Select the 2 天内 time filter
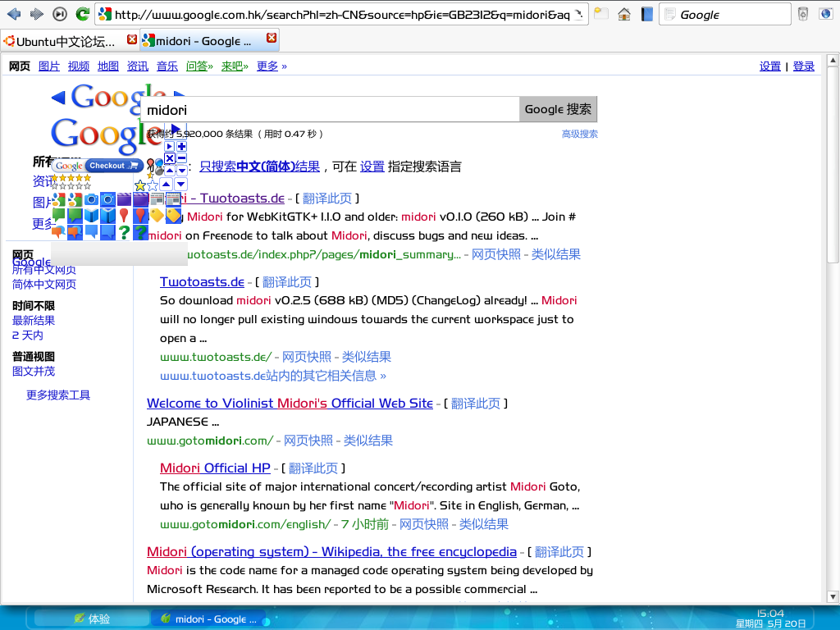The image size is (840, 630). pyautogui.click(x=27, y=336)
